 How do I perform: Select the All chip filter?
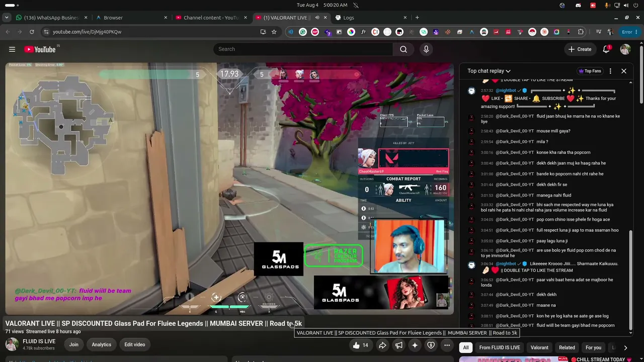click(466, 347)
